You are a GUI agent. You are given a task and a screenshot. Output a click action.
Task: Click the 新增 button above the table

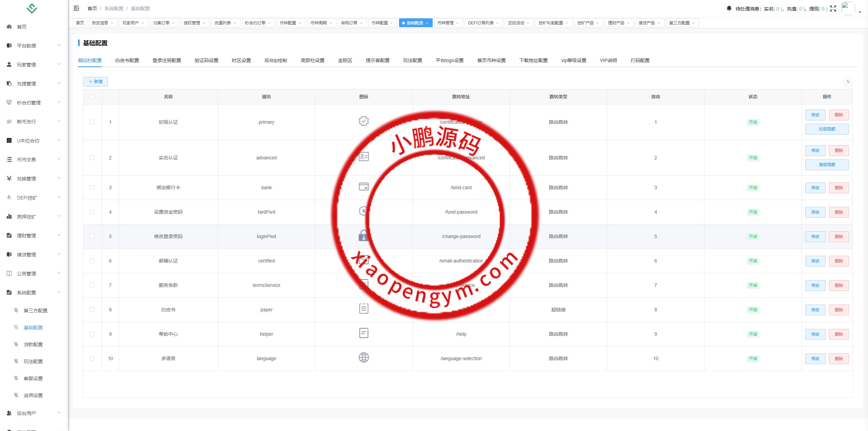coord(95,82)
